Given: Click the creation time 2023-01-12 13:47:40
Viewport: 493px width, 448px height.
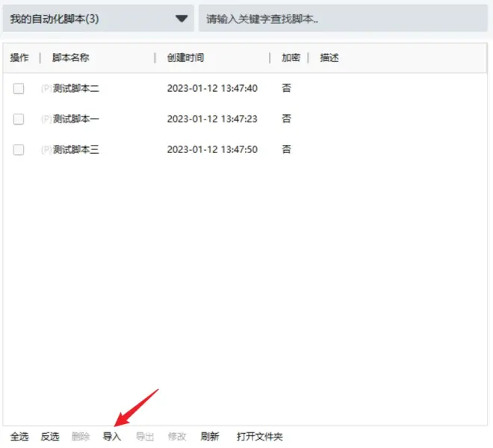Looking at the screenshot, I should coord(212,88).
